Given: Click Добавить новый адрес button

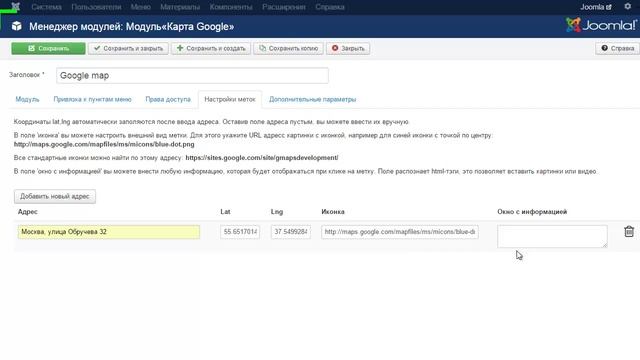Looking at the screenshot, I should (x=55, y=196).
